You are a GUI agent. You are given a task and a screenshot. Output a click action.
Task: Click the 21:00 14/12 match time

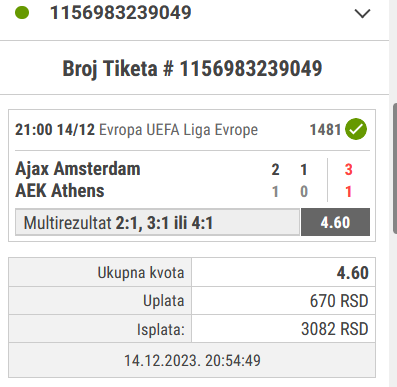coord(55,130)
